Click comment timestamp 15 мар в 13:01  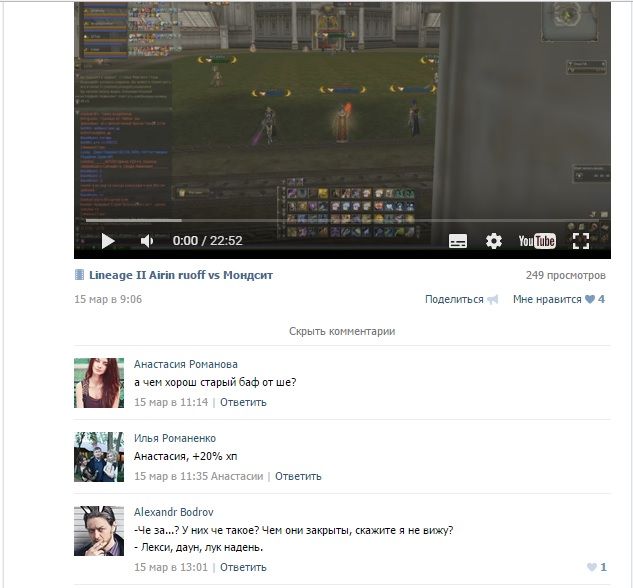pyautogui.click(x=171, y=567)
